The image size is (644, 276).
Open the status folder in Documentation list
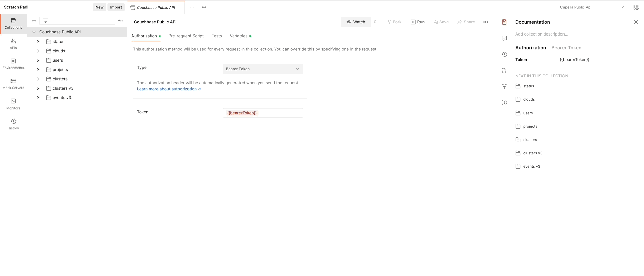pyautogui.click(x=525, y=86)
